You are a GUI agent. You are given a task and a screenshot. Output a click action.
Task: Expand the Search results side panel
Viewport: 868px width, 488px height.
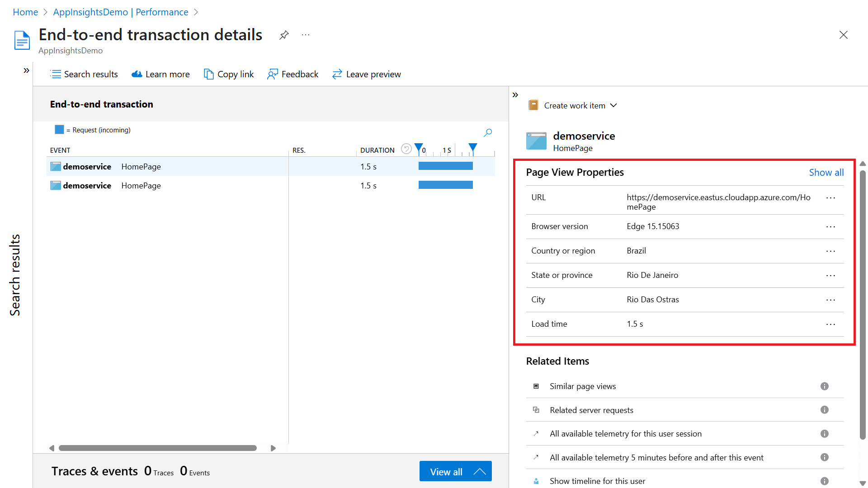coord(26,70)
